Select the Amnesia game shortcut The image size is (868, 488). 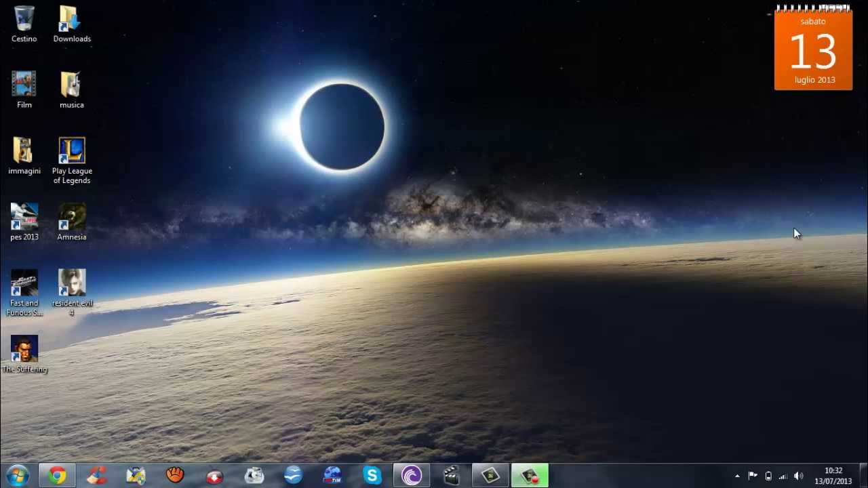(72, 222)
